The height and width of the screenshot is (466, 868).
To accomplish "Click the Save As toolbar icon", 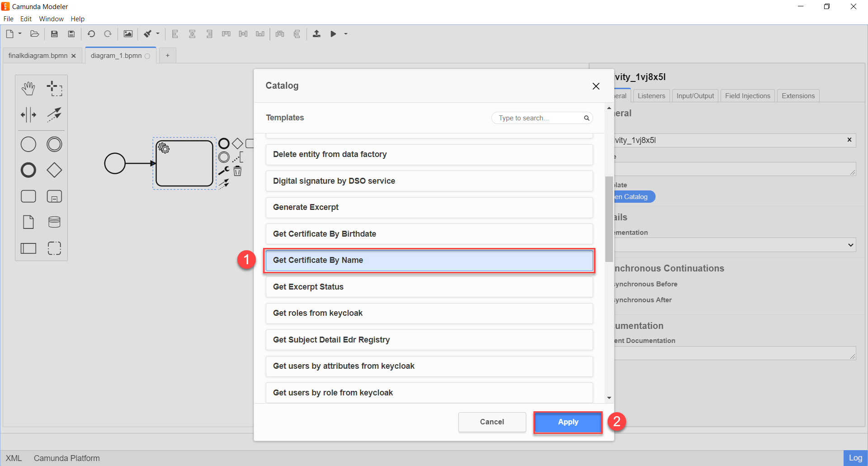I will pyautogui.click(x=71, y=34).
